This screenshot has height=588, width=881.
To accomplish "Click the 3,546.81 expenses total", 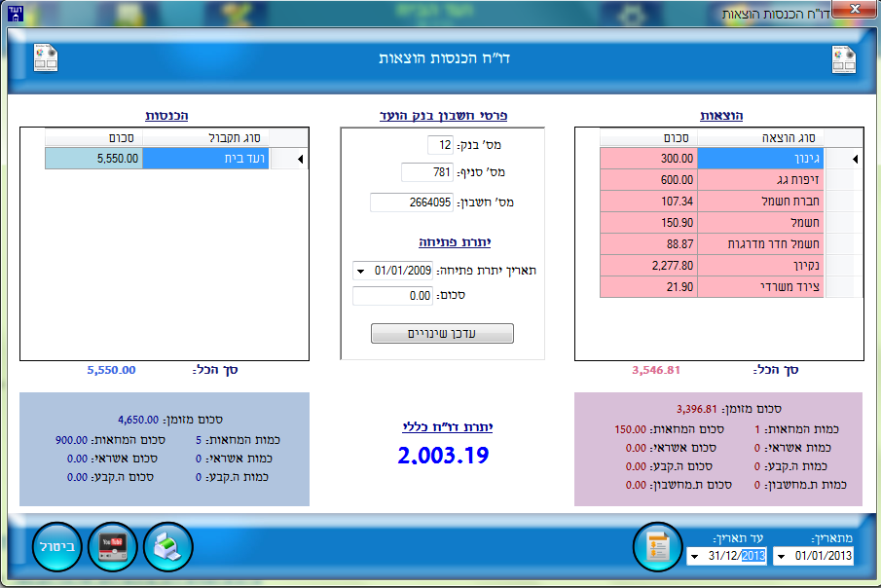I will 656,370.
